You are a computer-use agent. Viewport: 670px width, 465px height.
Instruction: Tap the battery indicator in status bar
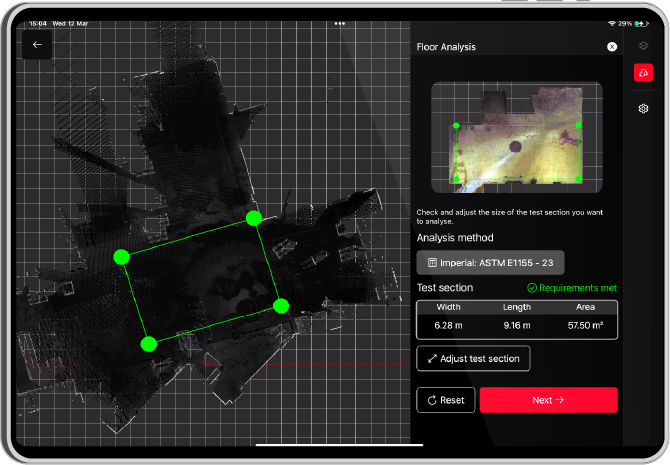[x=641, y=24]
